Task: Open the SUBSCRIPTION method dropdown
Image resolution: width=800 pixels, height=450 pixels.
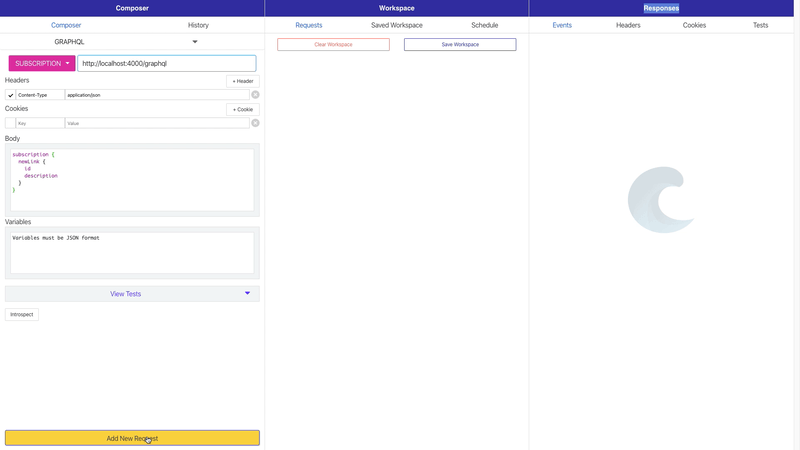Action: pos(42,63)
